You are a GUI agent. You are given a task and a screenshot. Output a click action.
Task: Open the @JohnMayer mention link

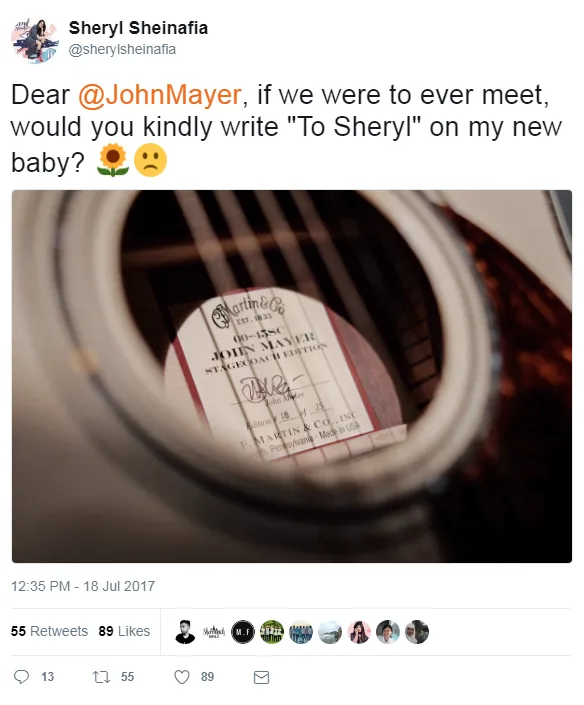tap(160, 95)
